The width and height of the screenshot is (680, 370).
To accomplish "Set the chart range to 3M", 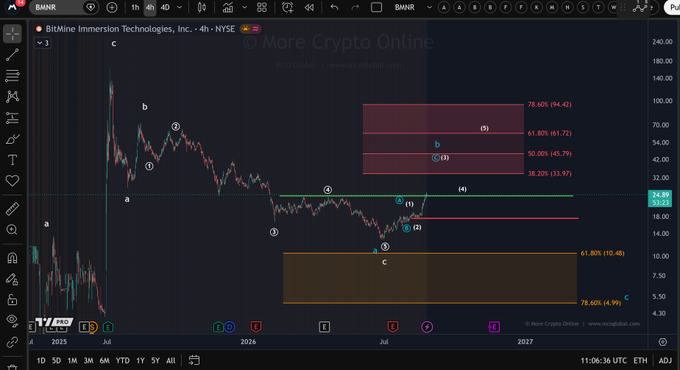I will (x=88, y=360).
